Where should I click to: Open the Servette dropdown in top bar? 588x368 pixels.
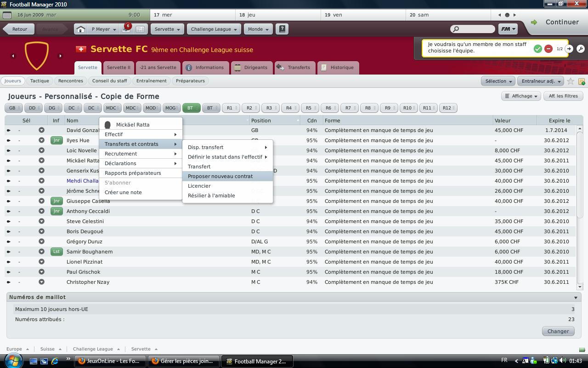click(x=167, y=29)
